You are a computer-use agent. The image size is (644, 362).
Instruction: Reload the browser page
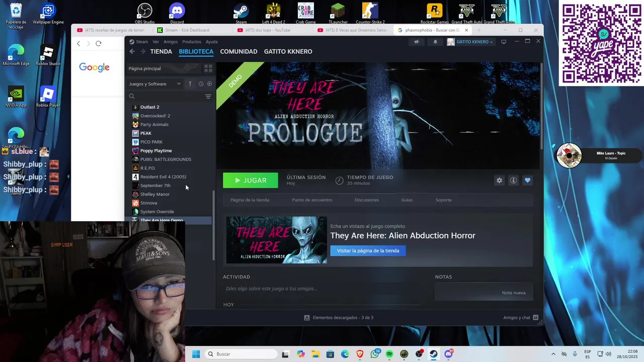99,44
